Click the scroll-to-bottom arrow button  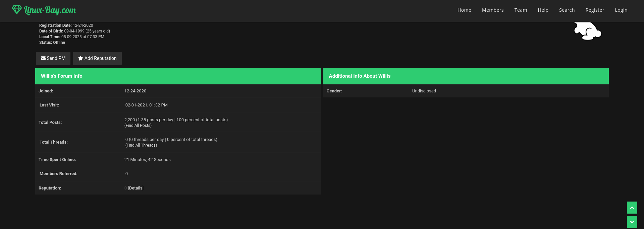pyautogui.click(x=632, y=222)
